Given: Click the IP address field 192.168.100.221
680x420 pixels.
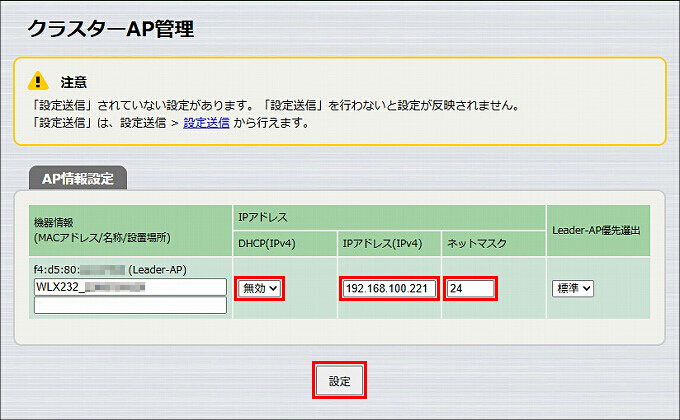Looking at the screenshot, I should click(389, 289).
